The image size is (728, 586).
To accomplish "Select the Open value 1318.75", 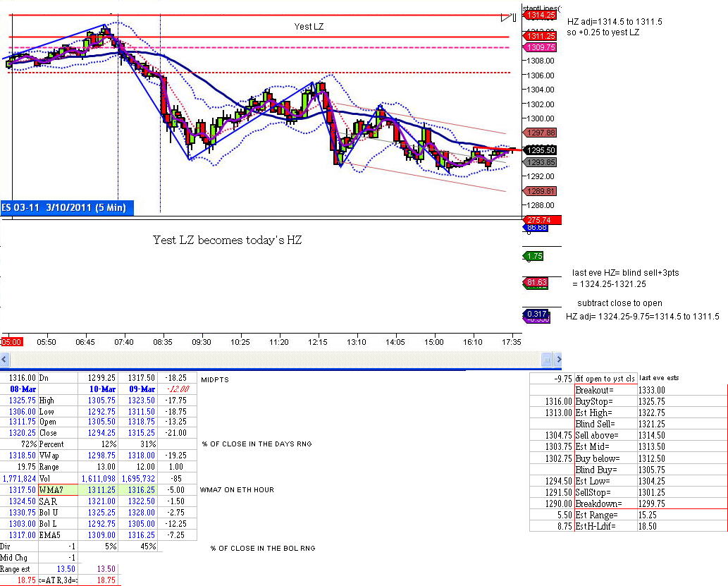I will (138, 422).
